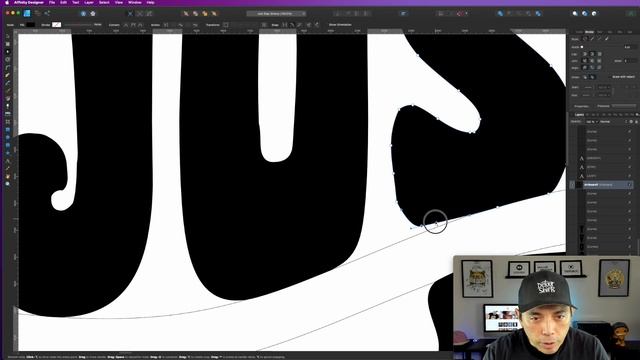Image resolution: width=640 pixels, height=360 pixels.
Task: Open the Window menu
Action: (x=135, y=2)
